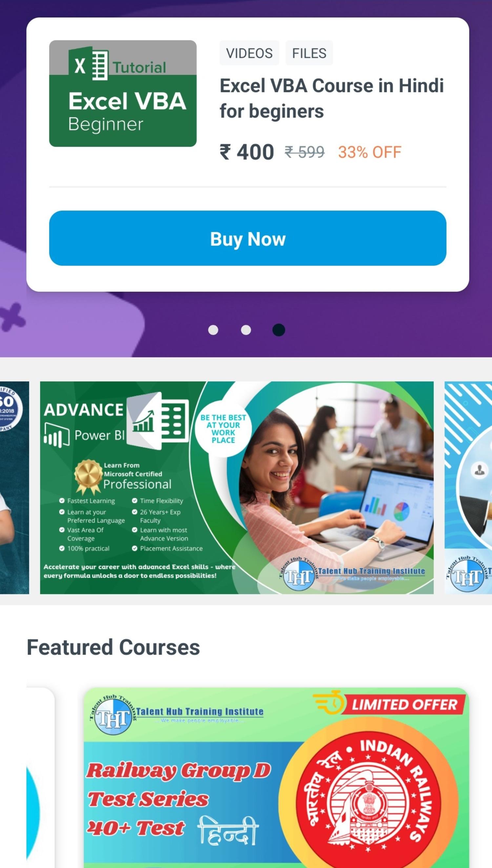Image resolution: width=492 pixels, height=868 pixels.
Task: Go to the first carousel page dot
Action: pyautogui.click(x=213, y=330)
